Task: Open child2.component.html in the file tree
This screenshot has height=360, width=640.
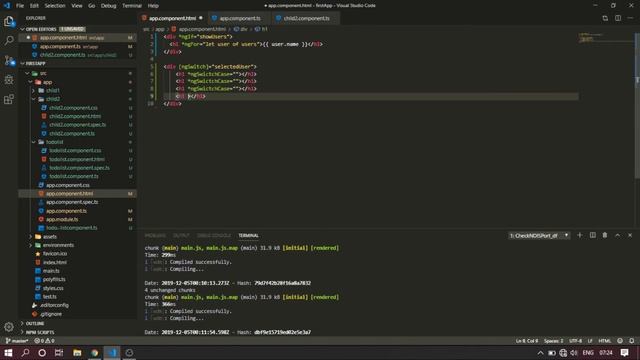Action: [75, 116]
